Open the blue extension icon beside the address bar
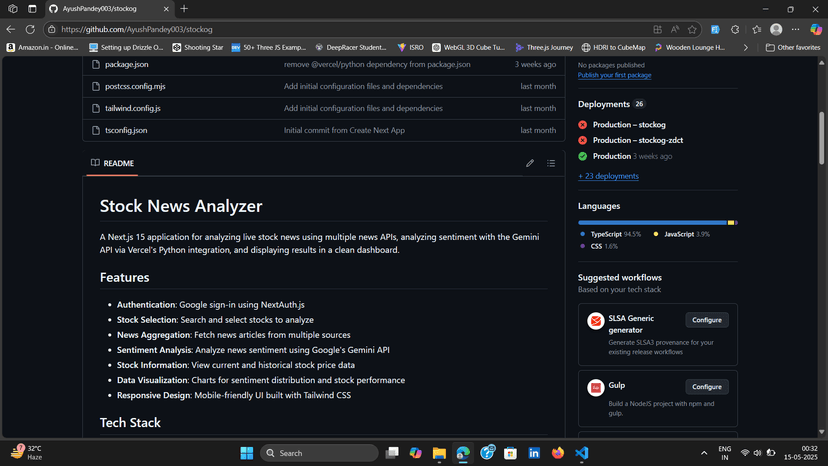This screenshot has width=828, height=466. [x=715, y=30]
